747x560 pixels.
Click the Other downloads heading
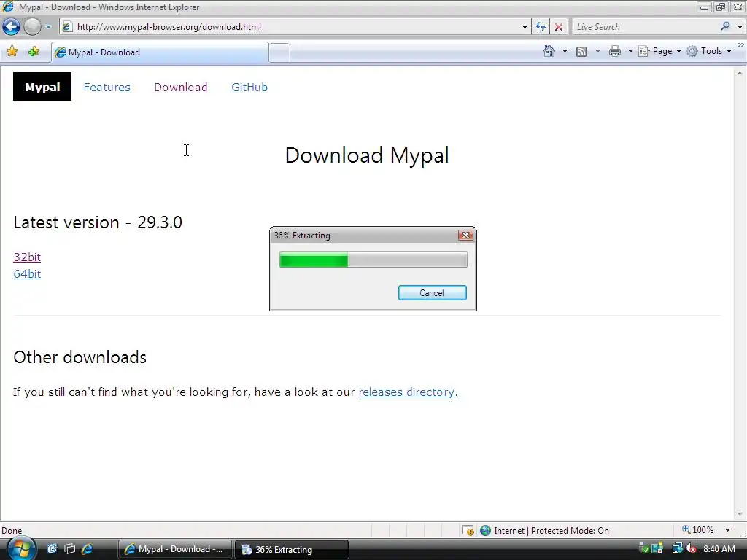[x=80, y=357]
